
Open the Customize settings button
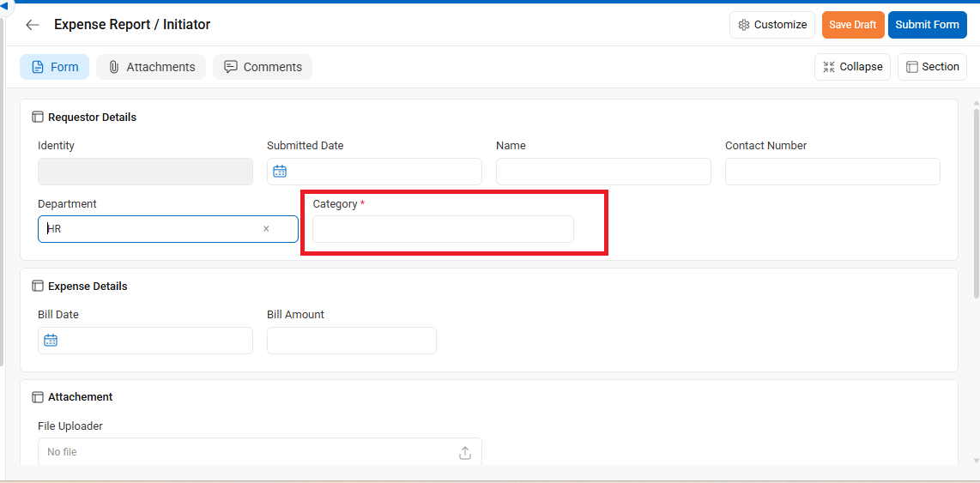(x=771, y=25)
